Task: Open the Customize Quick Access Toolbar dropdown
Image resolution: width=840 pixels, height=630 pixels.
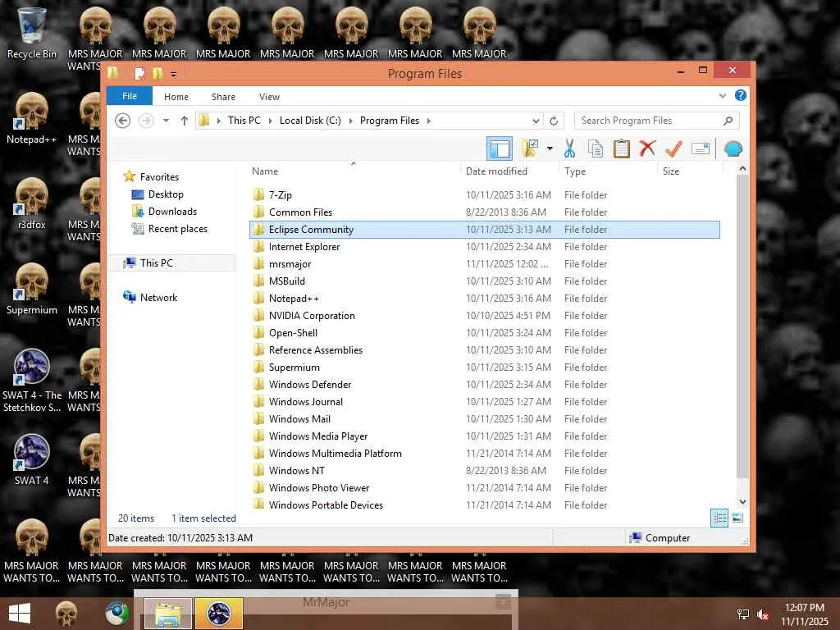Action: (x=174, y=74)
